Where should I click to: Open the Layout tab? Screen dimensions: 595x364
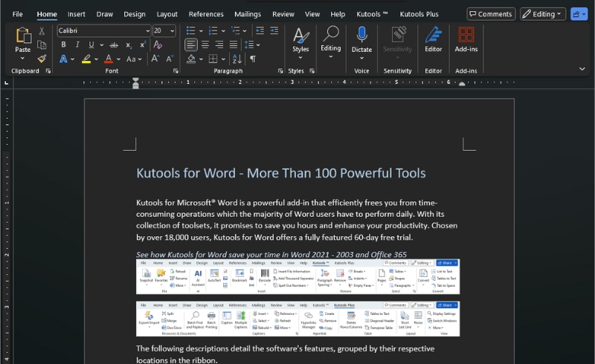(x=167, y=14)
